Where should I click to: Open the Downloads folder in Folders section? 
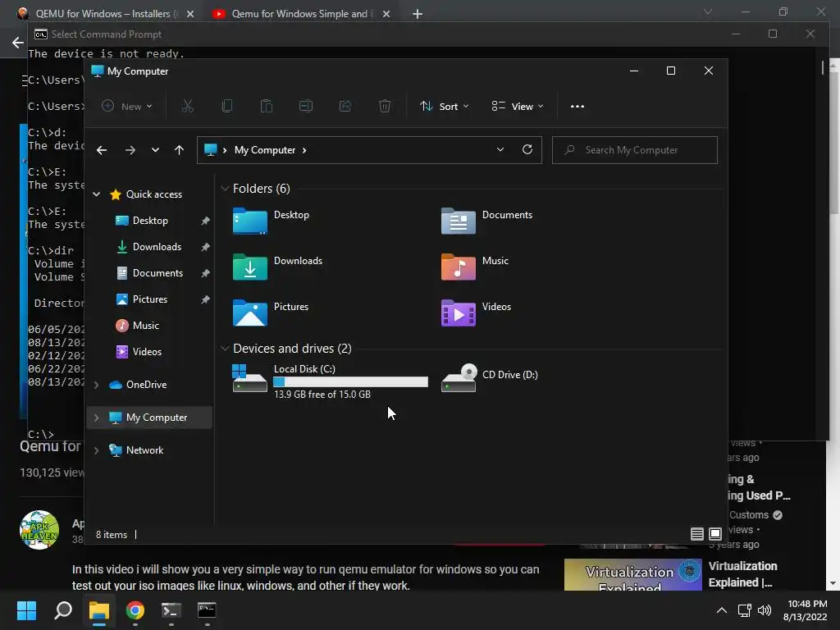(249, 267)
